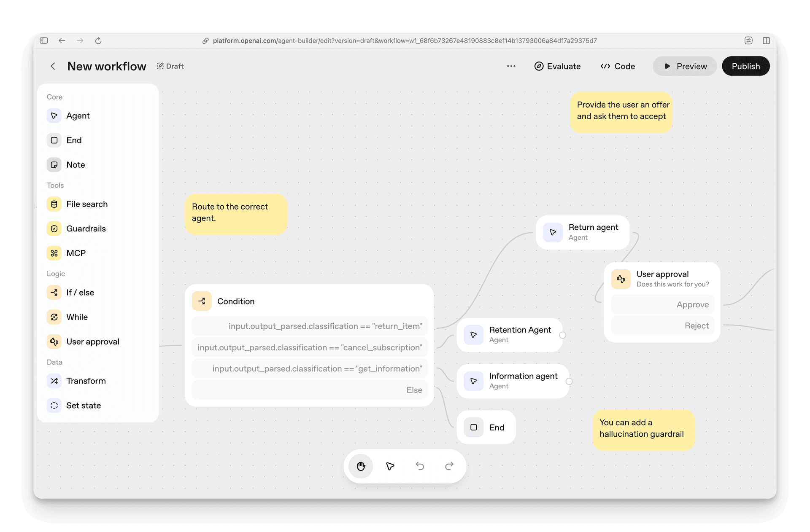Activate the hand pan tool

tap(360, 466)
